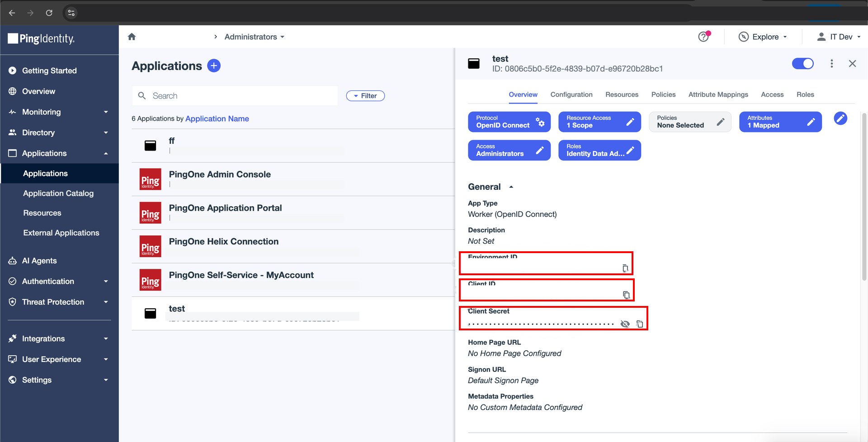This screenshot has width=868, height=442.
Task: Click the PingIdentity logo
Action: coord(41,39)
